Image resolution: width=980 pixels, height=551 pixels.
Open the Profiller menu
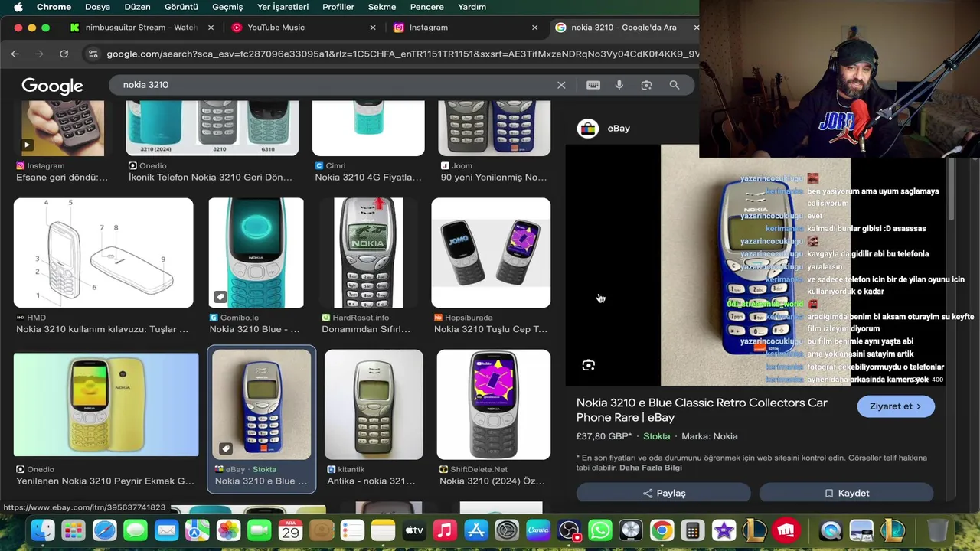pyautogui.click(x=338, y=7)
